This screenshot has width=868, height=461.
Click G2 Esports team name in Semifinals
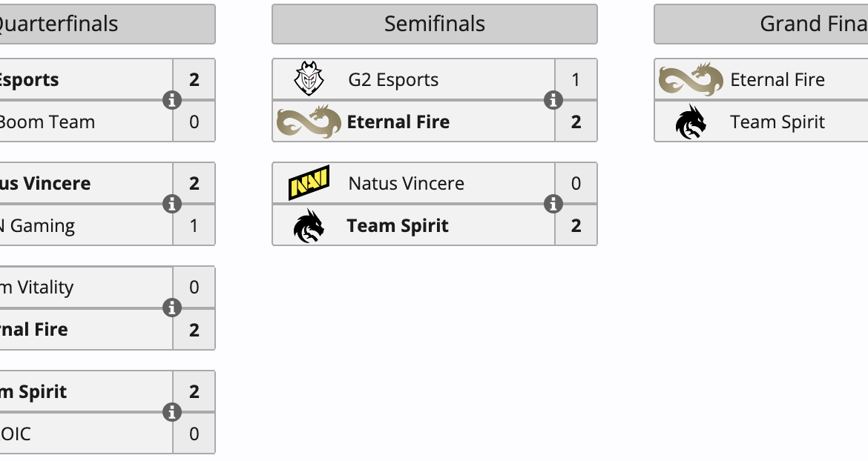click(393, 80)
